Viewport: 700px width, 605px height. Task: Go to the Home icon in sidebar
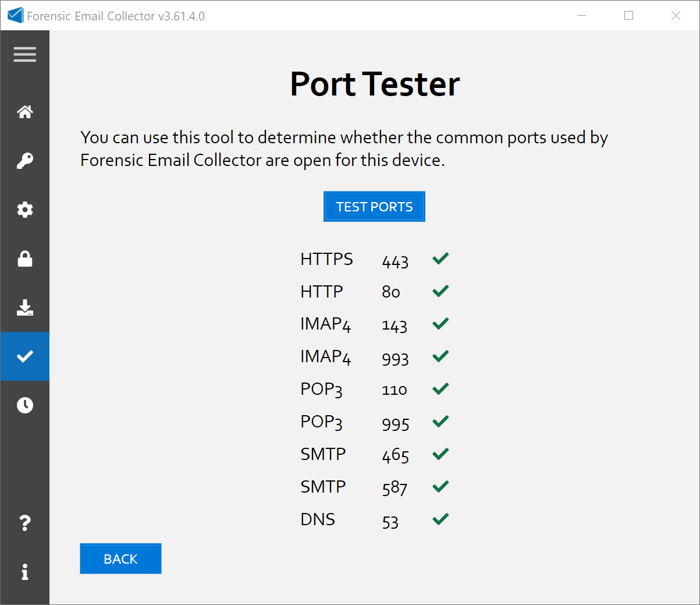point(24,111)
